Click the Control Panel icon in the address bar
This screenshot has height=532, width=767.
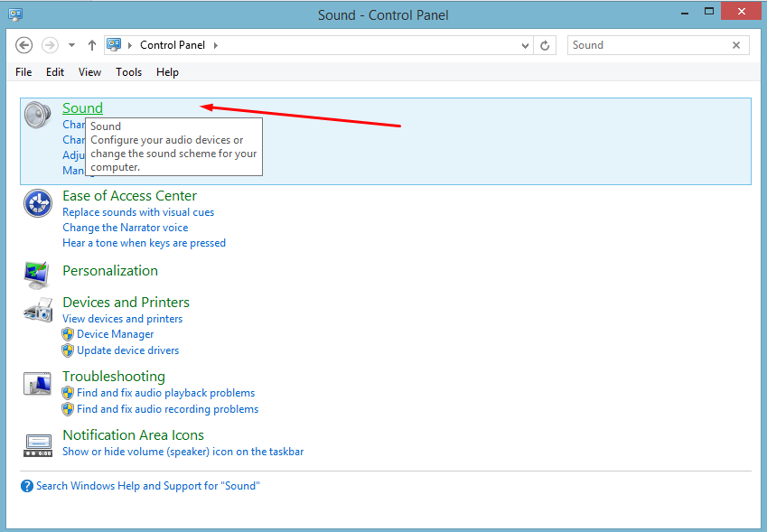112,44
